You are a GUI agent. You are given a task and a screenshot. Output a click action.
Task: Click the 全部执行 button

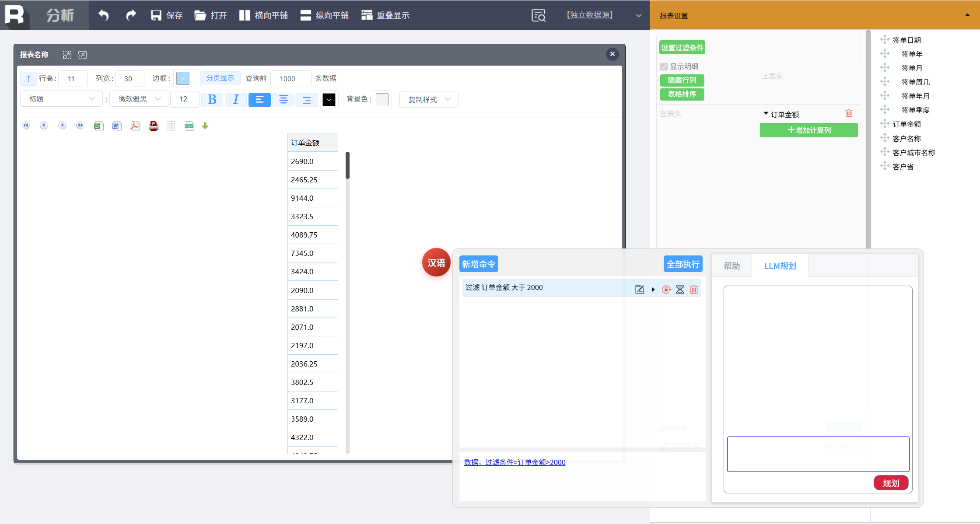(x=683, y=264)
